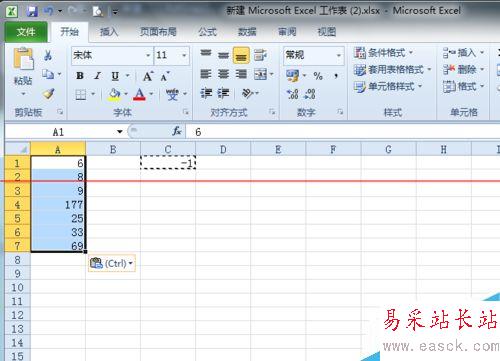Align text right
The width and height of the screenshot is (500, 361).
point(241,74)
